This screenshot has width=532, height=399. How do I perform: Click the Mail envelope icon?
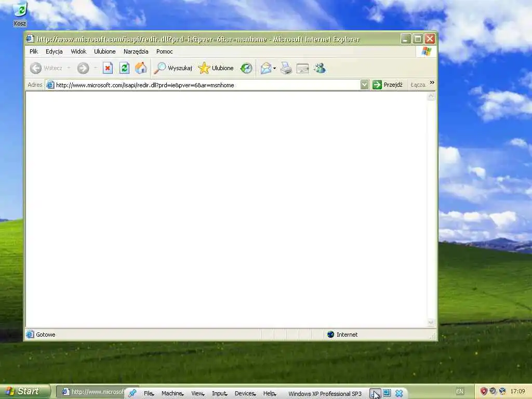point(266,68)
